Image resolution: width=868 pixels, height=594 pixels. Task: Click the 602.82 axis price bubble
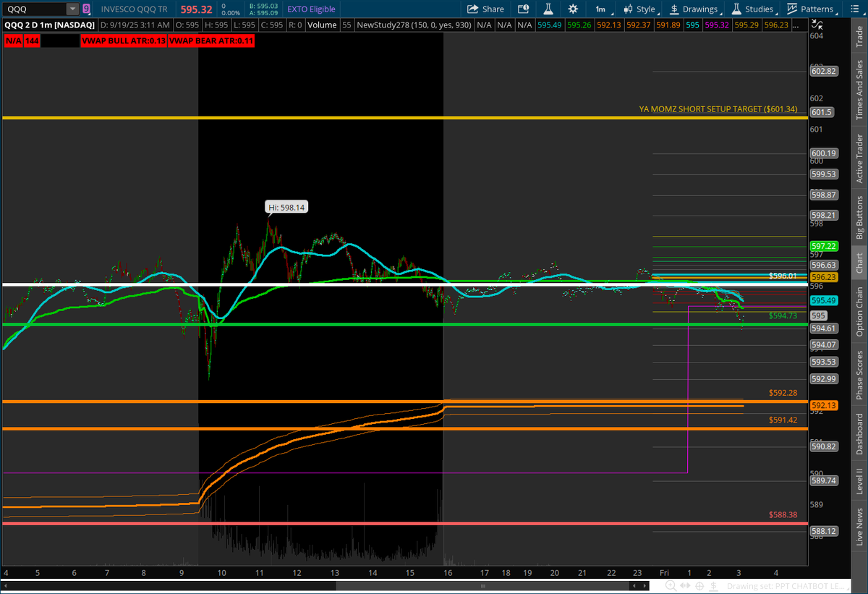click(825, 71)
